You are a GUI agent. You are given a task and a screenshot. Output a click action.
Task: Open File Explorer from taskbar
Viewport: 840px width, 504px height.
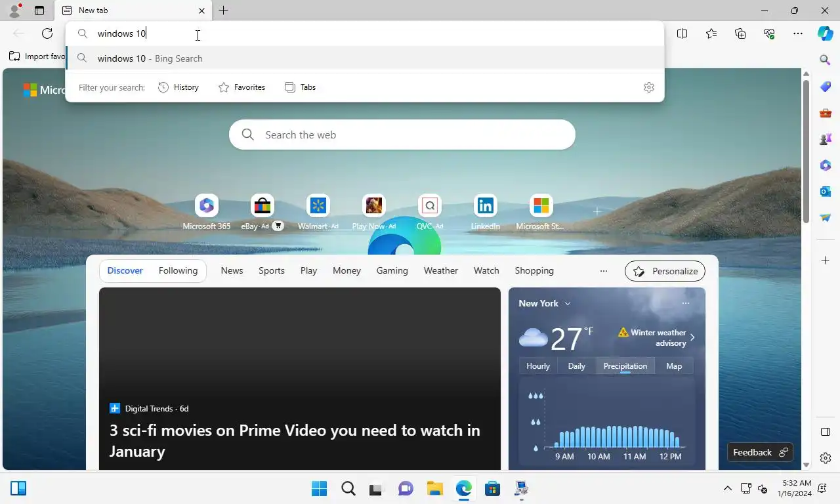coord(435,488)
